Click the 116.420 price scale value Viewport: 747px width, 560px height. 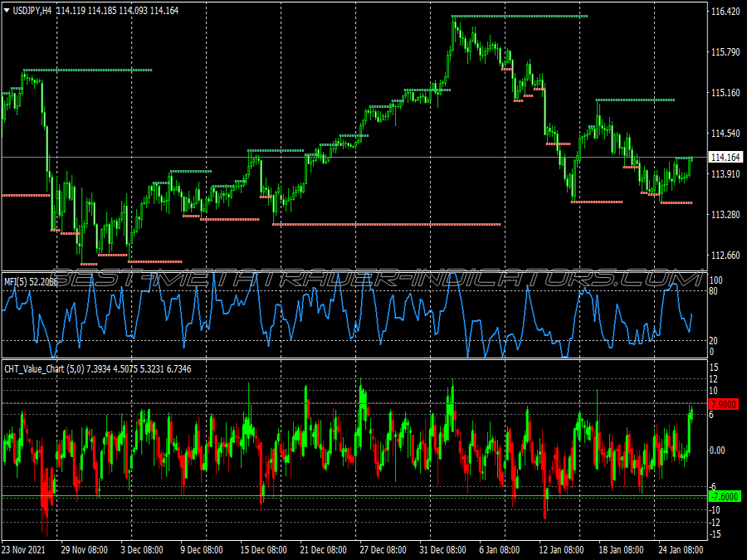tap(725, 11)
